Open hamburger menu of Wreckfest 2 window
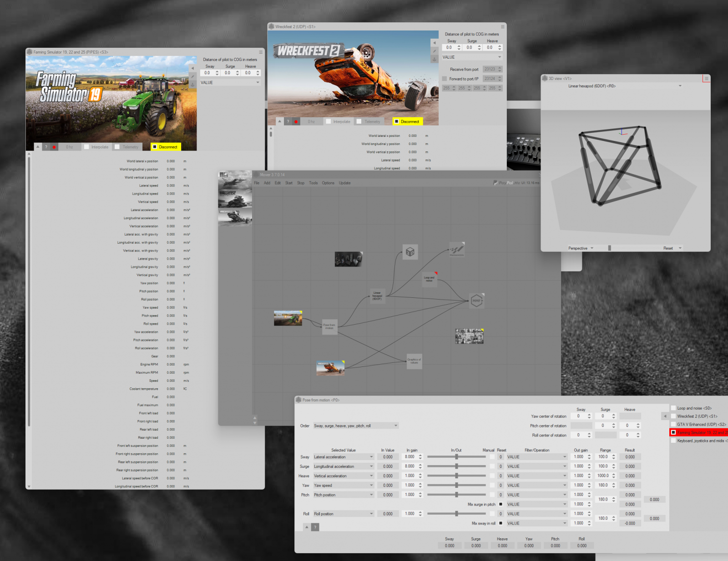 click(x=503, y=26)
